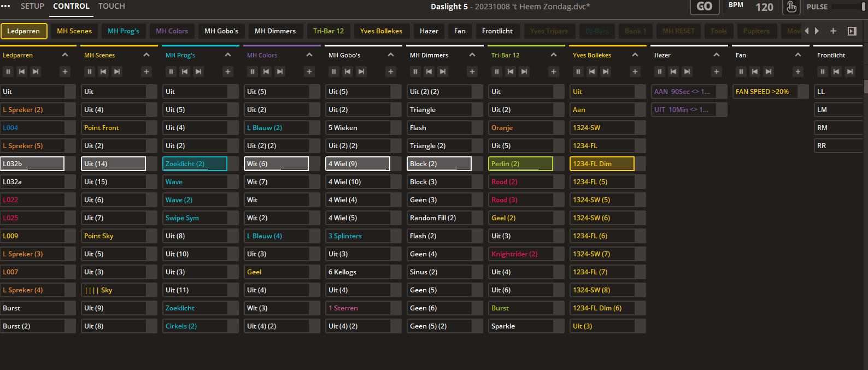Pause the MH Gobo's cuelist
This screenshot has height=370, width=868.
tap(334, 72)
